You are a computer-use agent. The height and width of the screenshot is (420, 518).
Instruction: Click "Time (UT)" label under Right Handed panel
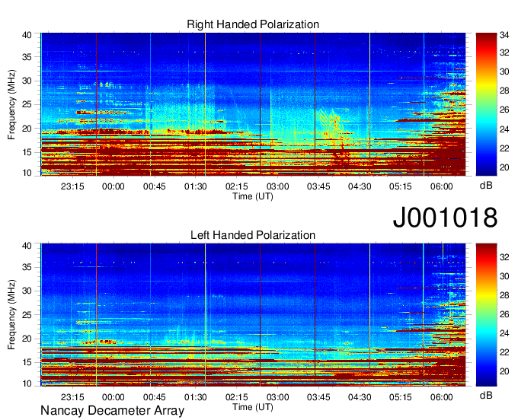[253, 196]
